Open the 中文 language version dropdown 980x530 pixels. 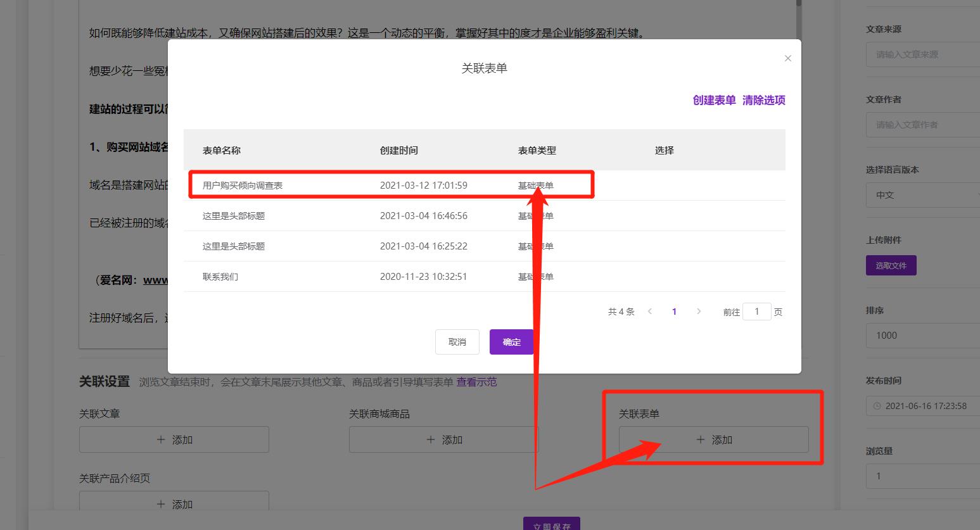pyautogui.click(x=922, y=195)
